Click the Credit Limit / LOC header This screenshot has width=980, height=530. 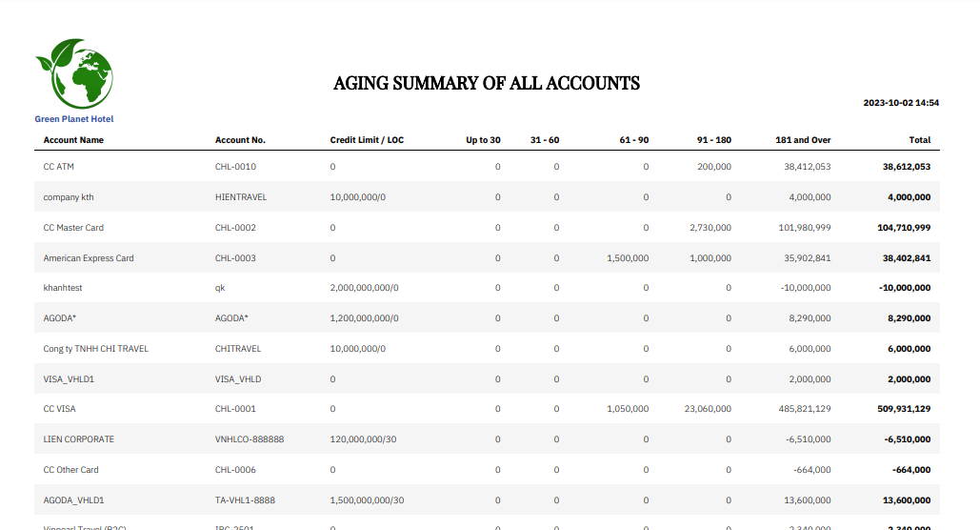pyautogui.click(x=367, y=140)
